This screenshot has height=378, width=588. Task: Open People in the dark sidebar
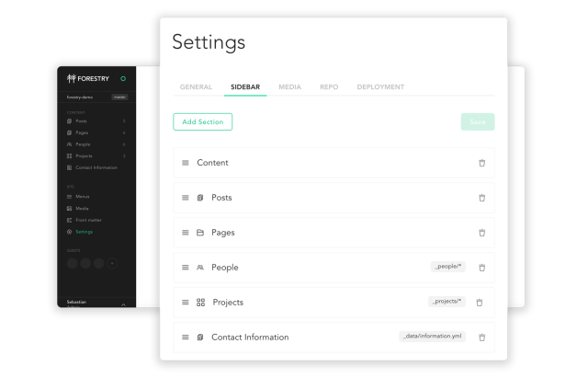(x=83, y=144)
